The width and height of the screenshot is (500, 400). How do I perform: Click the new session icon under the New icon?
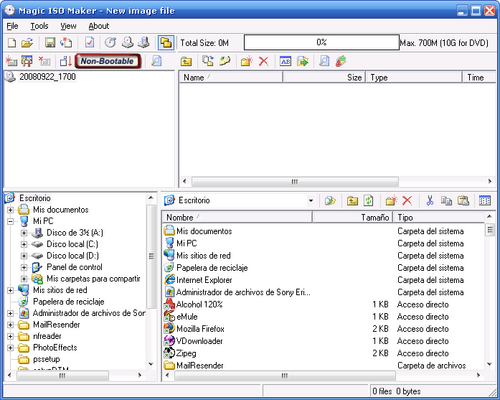pyautogui.click(x=11, y=61)
